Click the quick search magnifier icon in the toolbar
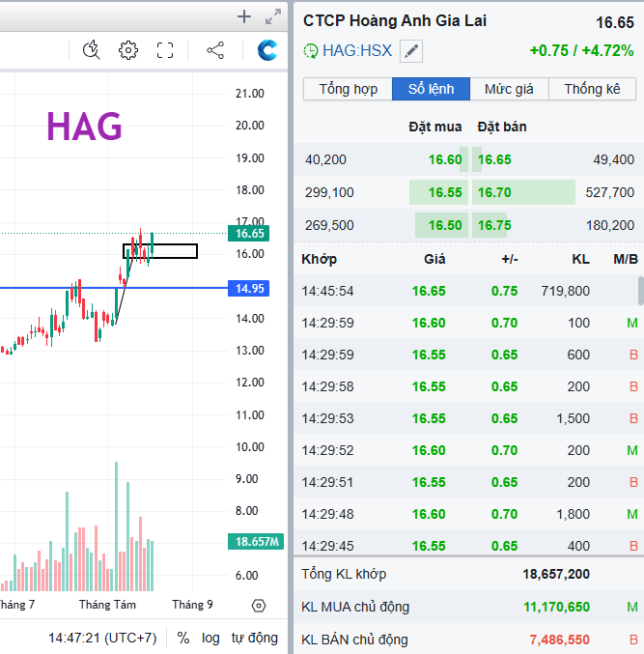 [x=92, y=50]
